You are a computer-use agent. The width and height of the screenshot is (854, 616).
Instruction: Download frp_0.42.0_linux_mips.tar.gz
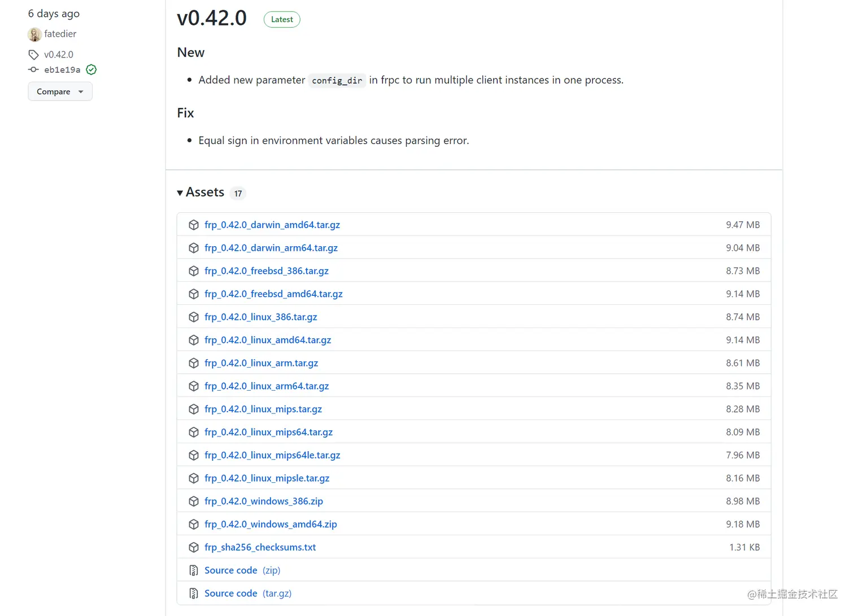(263, 409)
